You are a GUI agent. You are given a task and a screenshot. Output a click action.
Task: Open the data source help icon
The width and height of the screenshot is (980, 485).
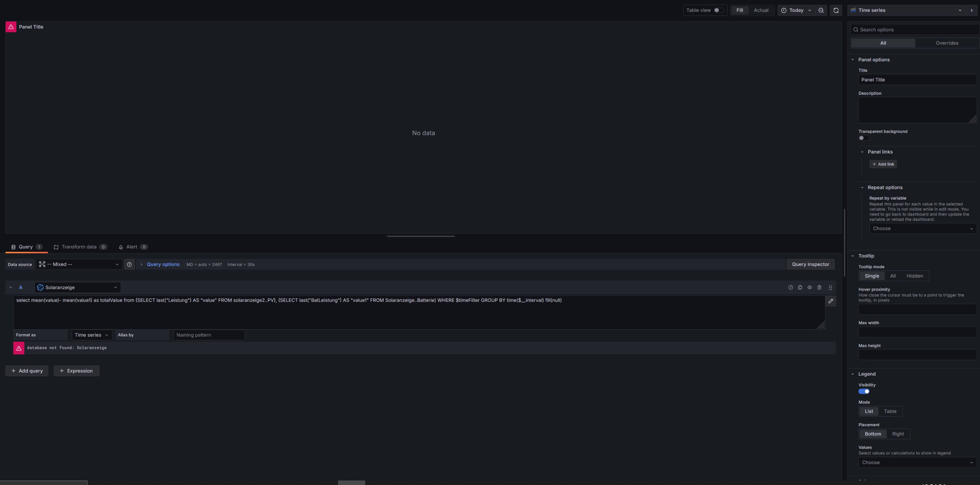(129, 264)
